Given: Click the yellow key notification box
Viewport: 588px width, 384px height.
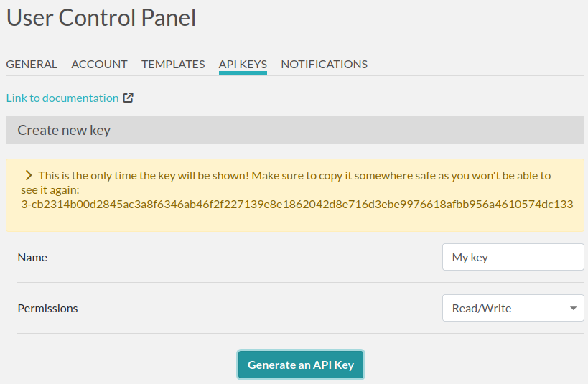Looking at the screenshot, I should click(295, 195).
